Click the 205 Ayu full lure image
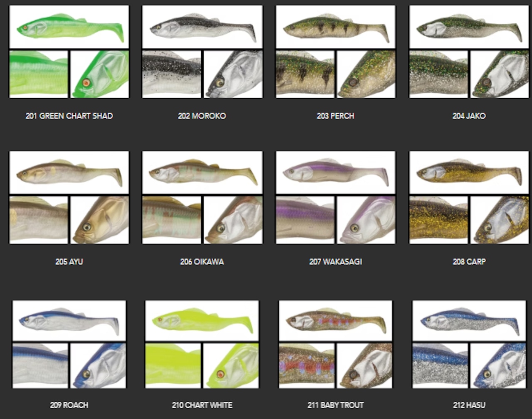Screen dimensions: 532x419 tap(69, 173)
